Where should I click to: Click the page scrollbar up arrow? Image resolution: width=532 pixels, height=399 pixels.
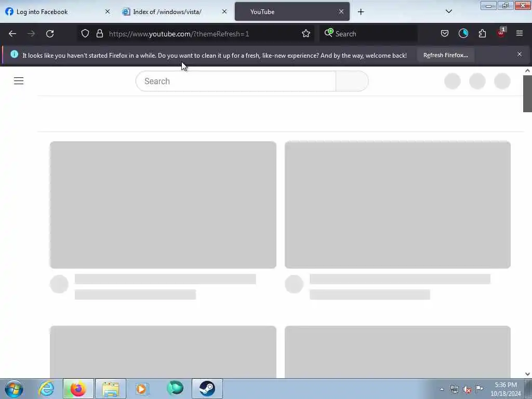[x=527, y=71]
